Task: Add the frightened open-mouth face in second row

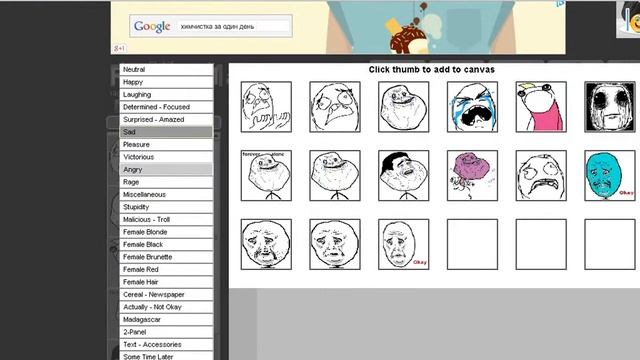Action: 541,176
